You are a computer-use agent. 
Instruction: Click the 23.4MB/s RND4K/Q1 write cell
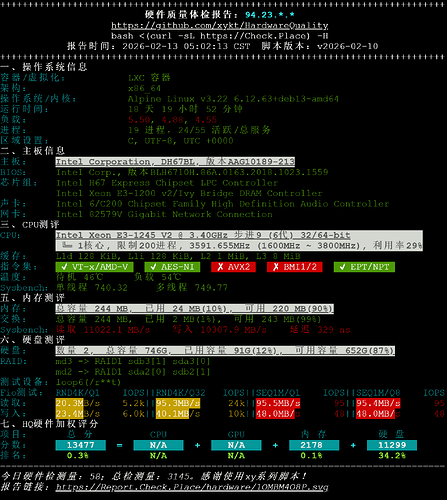pos(78,414)
